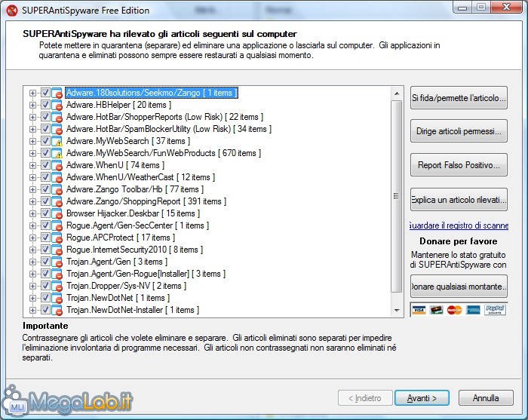Click the threat list scrollbar up arrow
The image size is (528, 420).
(397, 94)
